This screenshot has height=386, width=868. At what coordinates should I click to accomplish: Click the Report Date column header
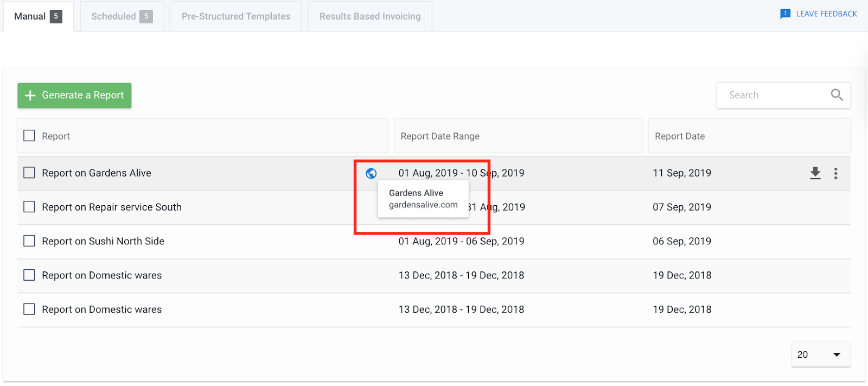click(680, 136)
